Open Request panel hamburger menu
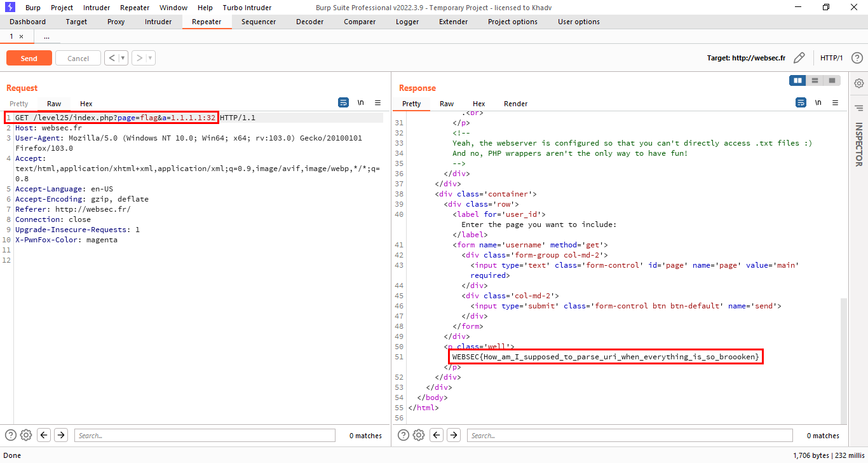The width and height of the screenshot is (868, 463). pyautogui.click(x=377, y=102)
